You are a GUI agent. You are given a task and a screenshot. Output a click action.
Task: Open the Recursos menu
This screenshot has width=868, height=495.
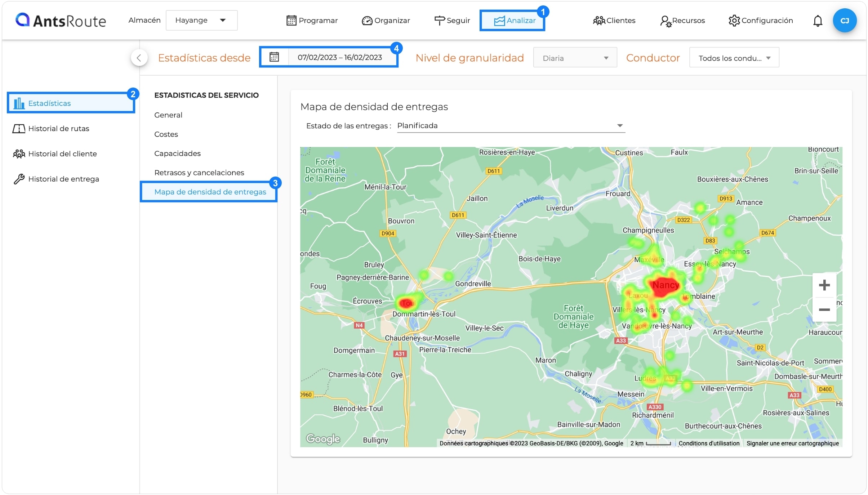coord(682,21)
